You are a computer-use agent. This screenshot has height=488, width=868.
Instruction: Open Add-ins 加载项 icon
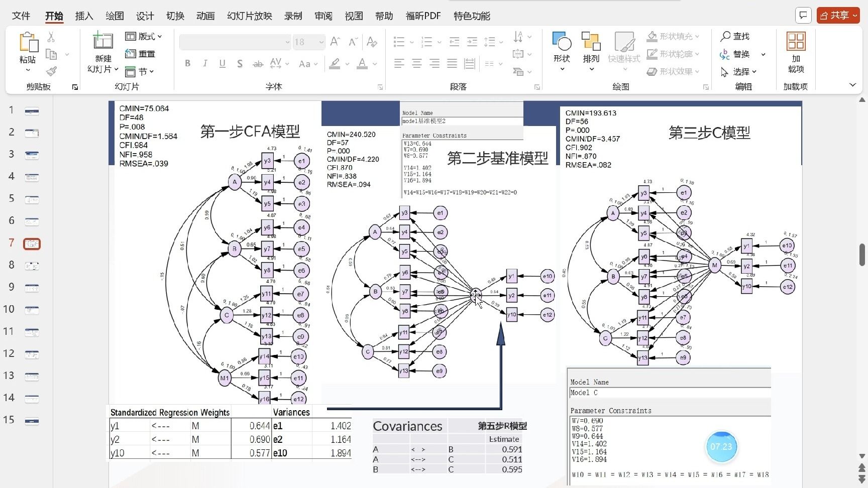coord(796,52)
